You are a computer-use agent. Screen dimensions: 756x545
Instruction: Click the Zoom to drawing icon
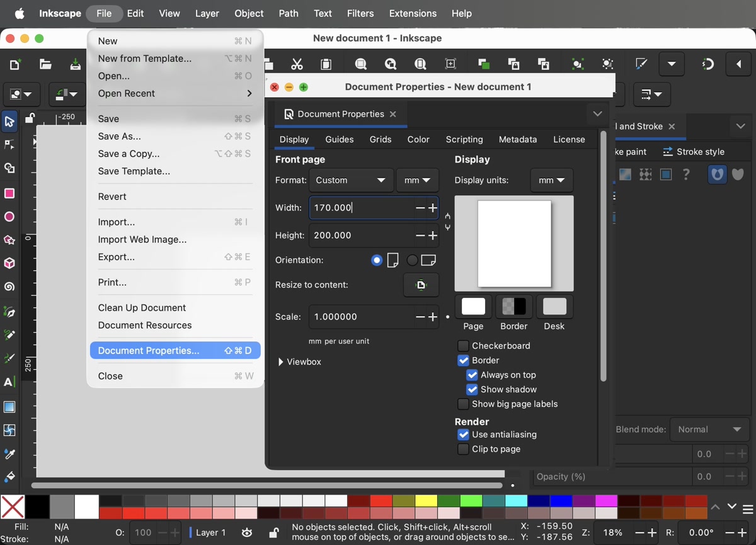[x=391, y=64]
